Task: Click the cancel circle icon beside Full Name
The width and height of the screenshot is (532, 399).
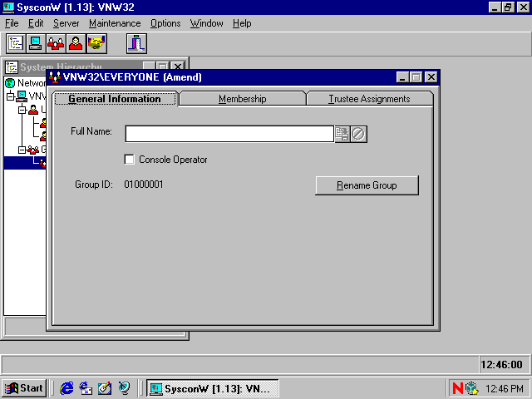Action: (358, 134)
